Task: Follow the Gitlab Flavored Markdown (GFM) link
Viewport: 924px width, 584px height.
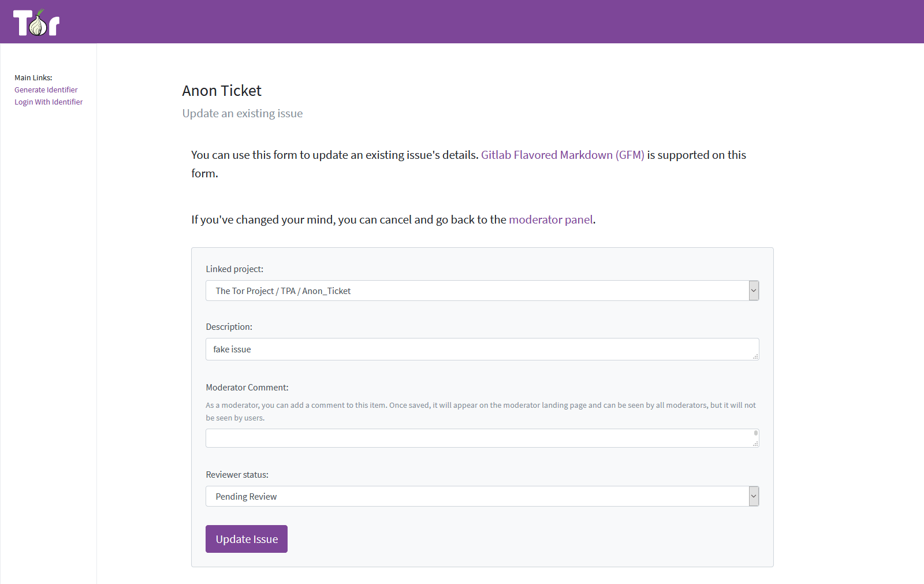Action: [562, 155]
